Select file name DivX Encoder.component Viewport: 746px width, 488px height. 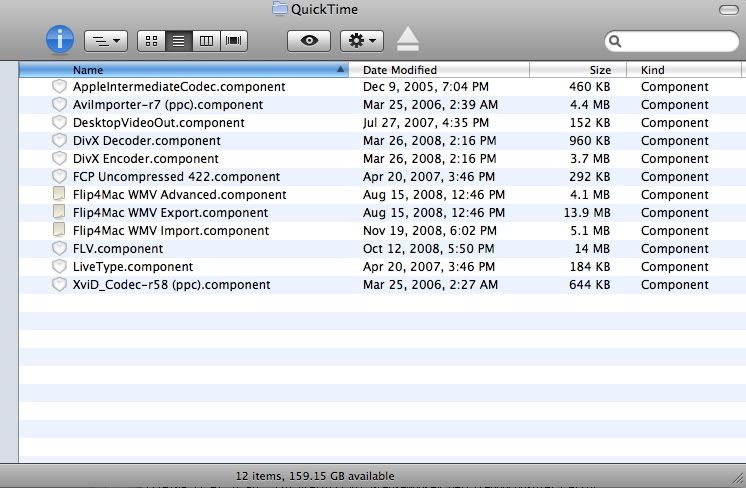[146, 159]
